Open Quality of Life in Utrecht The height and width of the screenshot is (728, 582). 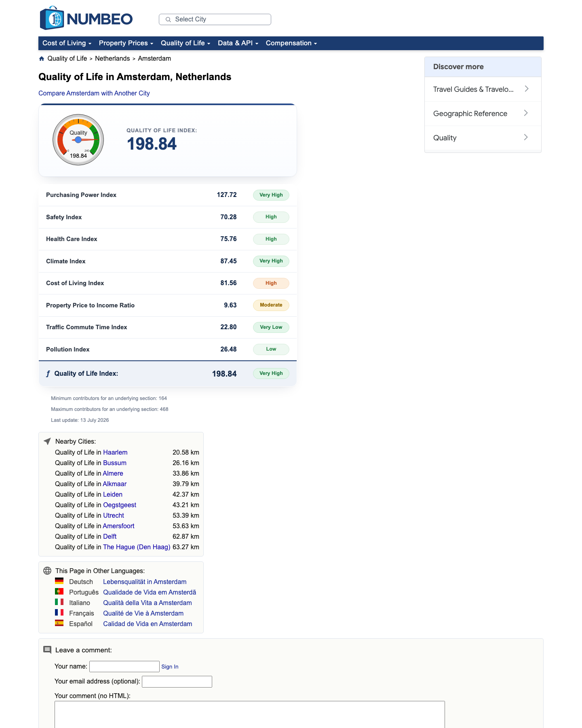(114, 515)
